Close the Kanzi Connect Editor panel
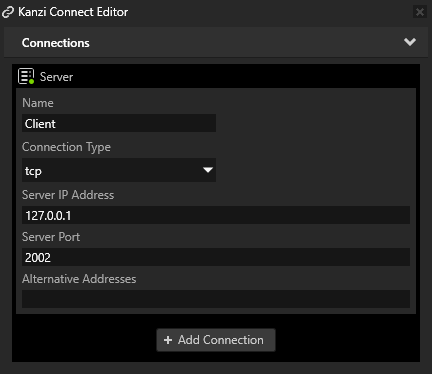432x374 pixels. point(420,12)
